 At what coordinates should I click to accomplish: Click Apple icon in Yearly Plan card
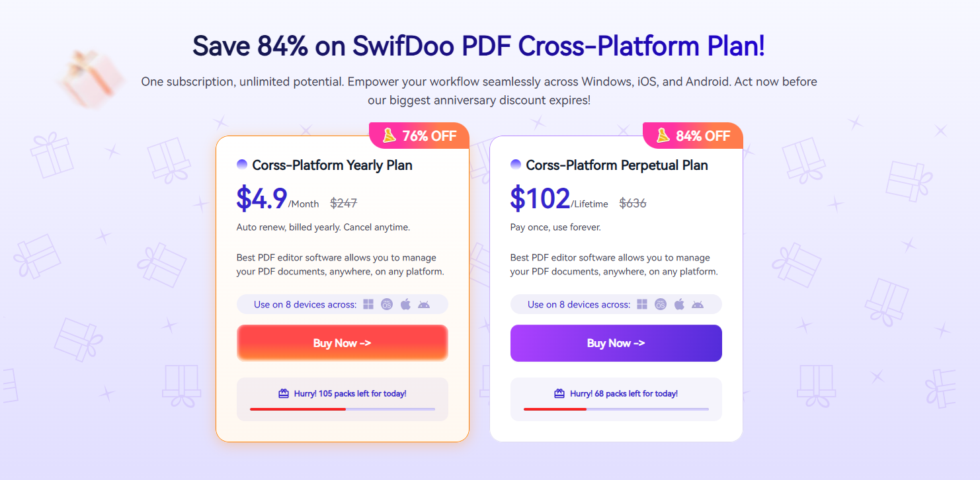[x=405, y=304]
